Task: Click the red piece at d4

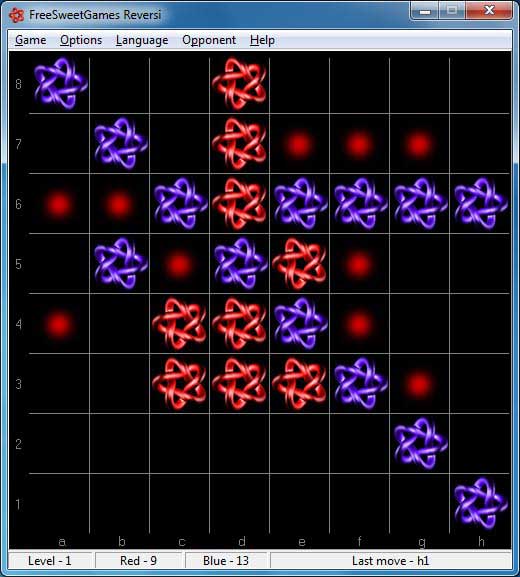Action: point(239,324)
